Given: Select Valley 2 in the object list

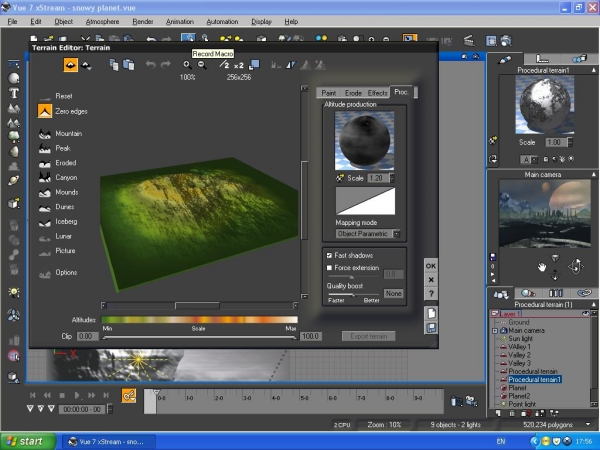Looking at the screenshot, I should [x=519, y=355].
